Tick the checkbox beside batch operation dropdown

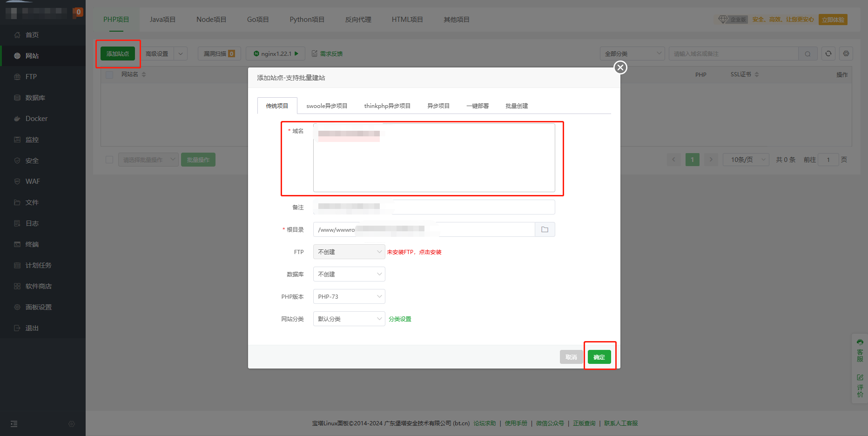109,160
